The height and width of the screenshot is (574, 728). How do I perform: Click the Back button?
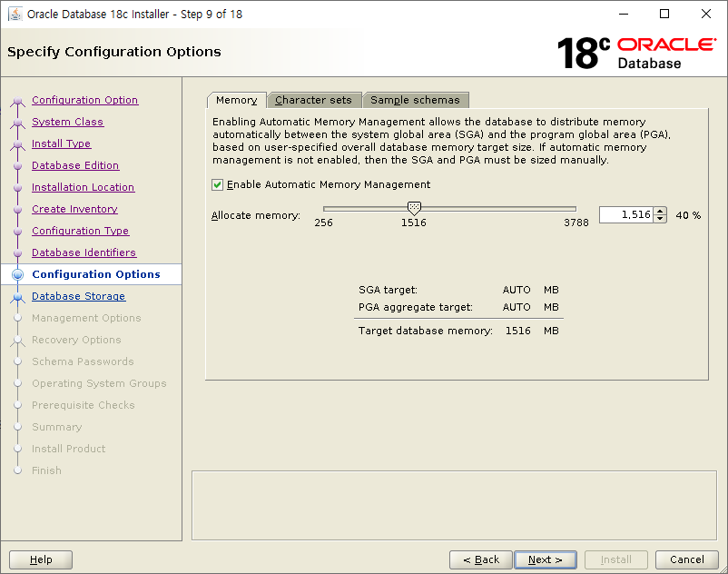(x=481, y=559)
